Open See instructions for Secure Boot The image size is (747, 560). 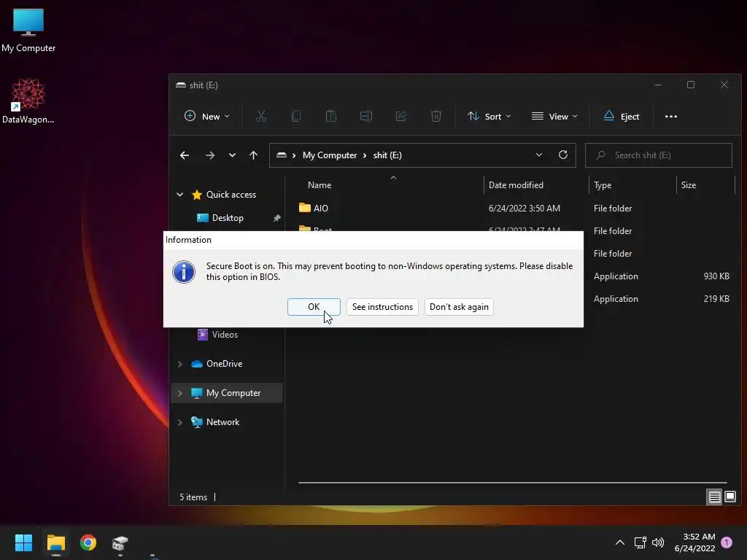tap(382, 307)
